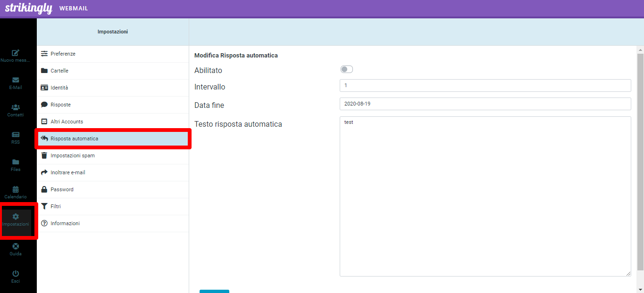
Task: Select Risposta automatica menu entry
Action: [113, 138]
